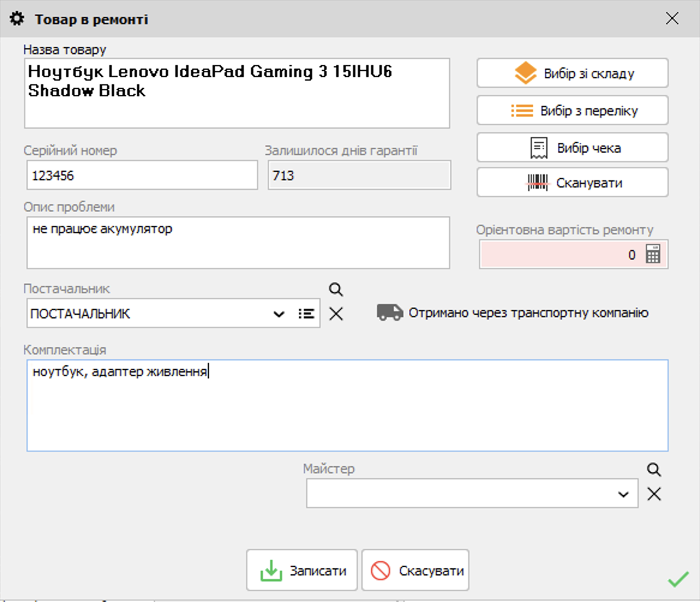Cancel the form with Скасувати
Viewport: 700px width, 602px height.
[x=415, y=570]
